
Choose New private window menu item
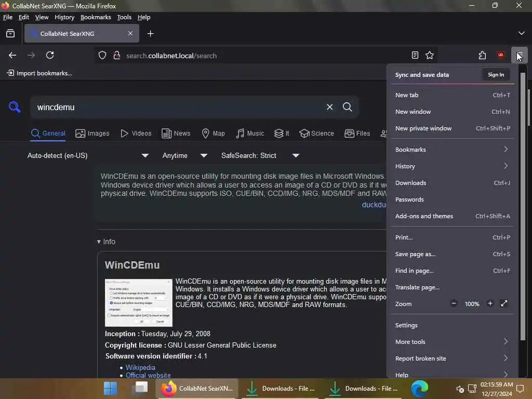pos(453,128)
